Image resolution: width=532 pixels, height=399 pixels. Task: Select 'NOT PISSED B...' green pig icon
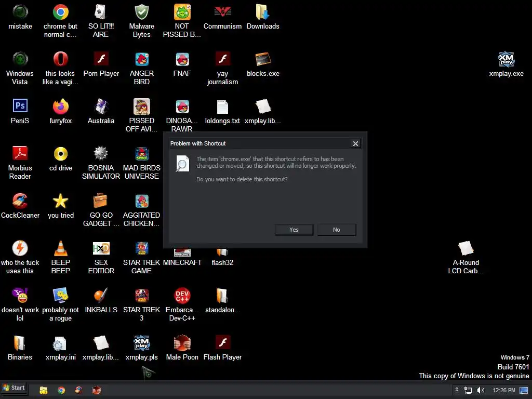tap(182, 21)
